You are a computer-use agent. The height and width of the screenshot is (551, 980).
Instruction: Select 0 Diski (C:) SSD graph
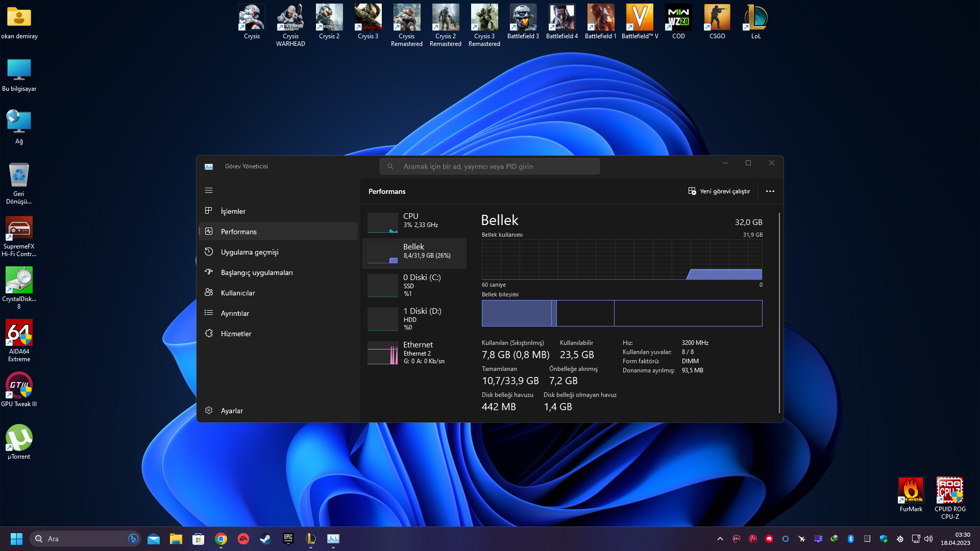point(382,285)
